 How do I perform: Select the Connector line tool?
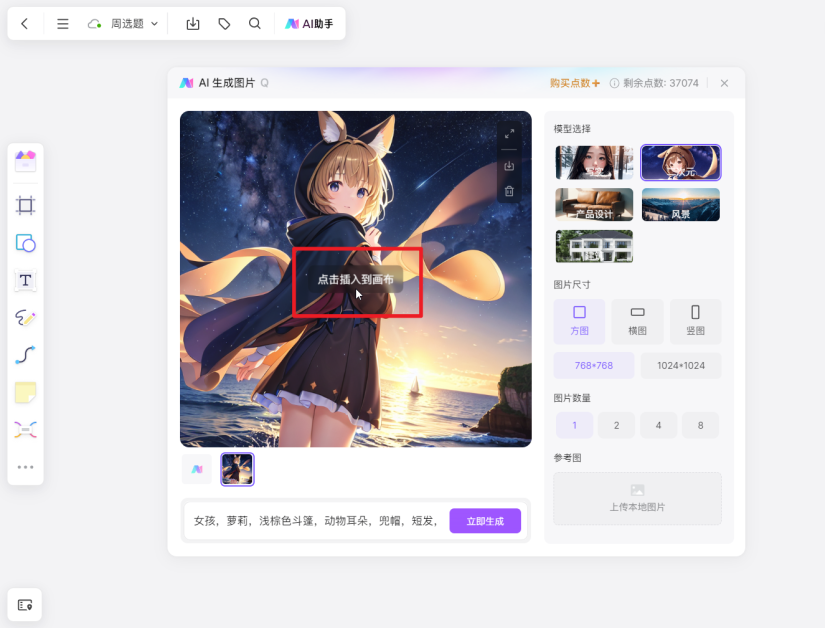(x=25, y=355)
